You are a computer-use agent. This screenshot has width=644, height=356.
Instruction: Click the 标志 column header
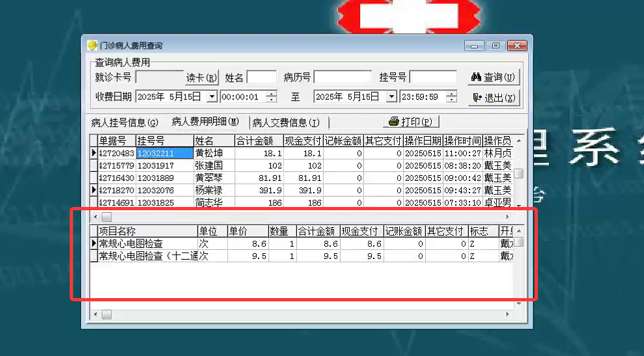[x=483, y=231]
